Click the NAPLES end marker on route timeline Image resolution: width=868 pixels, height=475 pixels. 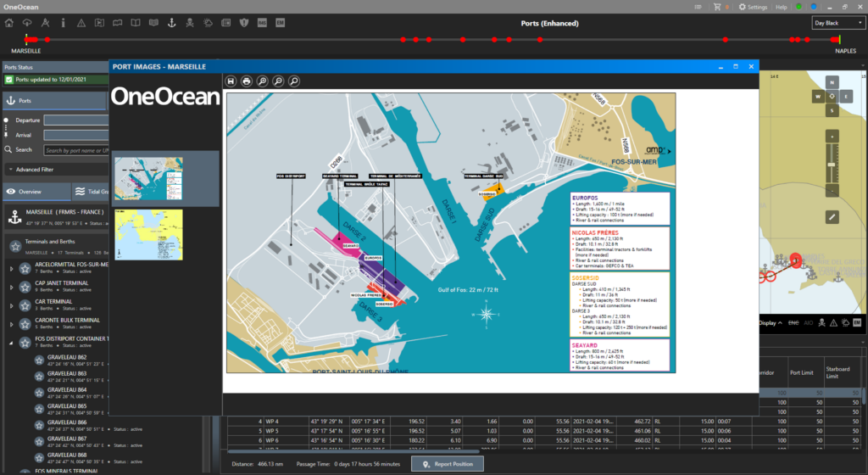[x=839, y=39]
